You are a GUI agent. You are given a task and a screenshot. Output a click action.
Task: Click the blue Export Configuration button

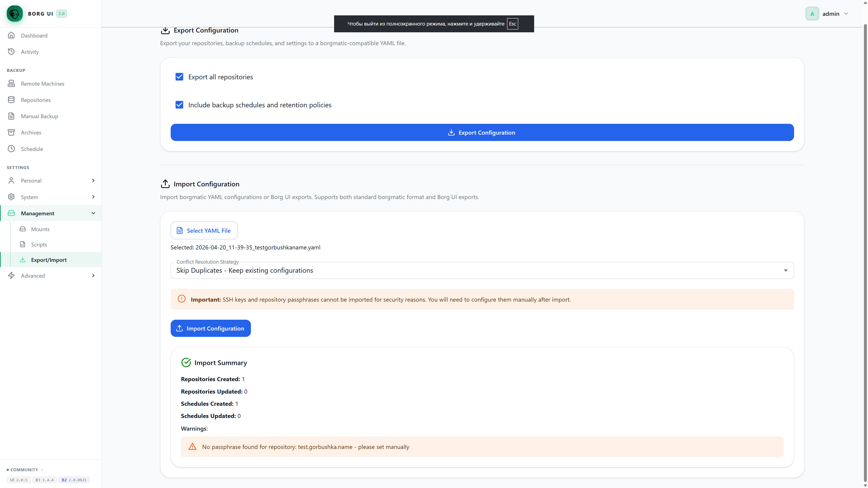click(482, 132)
